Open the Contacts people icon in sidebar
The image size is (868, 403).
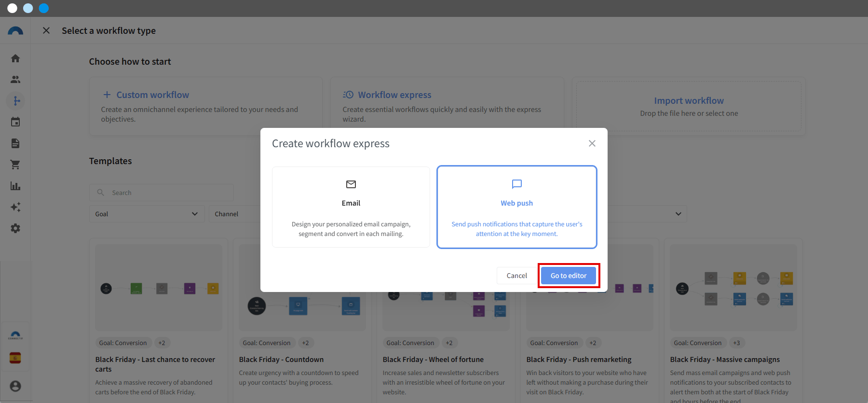pyautogui.click(x=15, y=80)
